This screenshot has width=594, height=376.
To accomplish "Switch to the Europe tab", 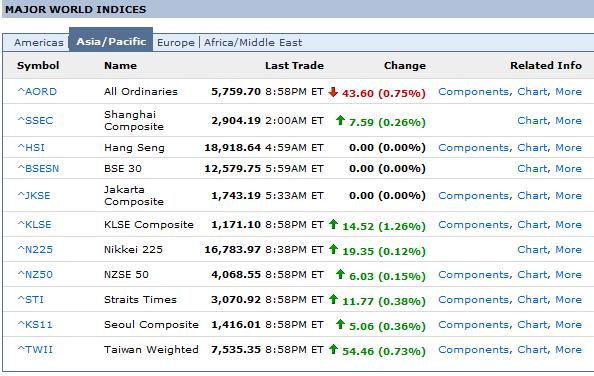I will pos(176,42).
